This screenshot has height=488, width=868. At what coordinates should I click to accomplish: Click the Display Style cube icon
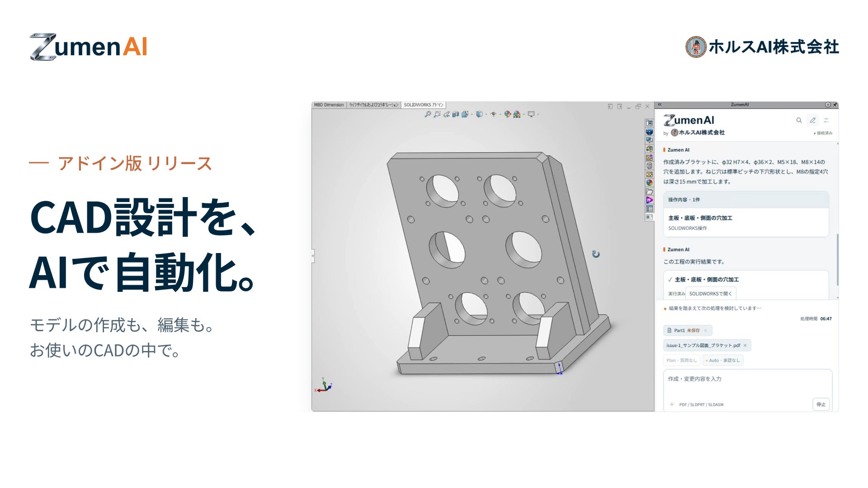tap(479, 114)
